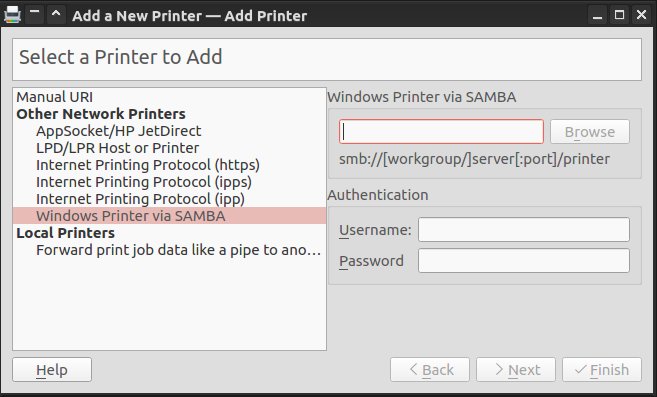Select Manual URI in printer list
Viewport: 657px width, 397px height.
point(169,97)
